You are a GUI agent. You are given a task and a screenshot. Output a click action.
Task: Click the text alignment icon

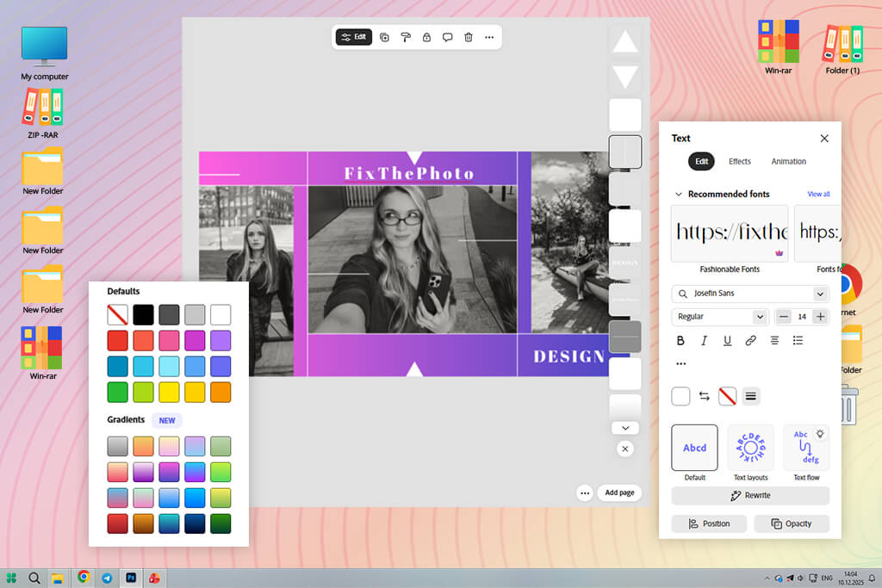[x=774, y=340]
